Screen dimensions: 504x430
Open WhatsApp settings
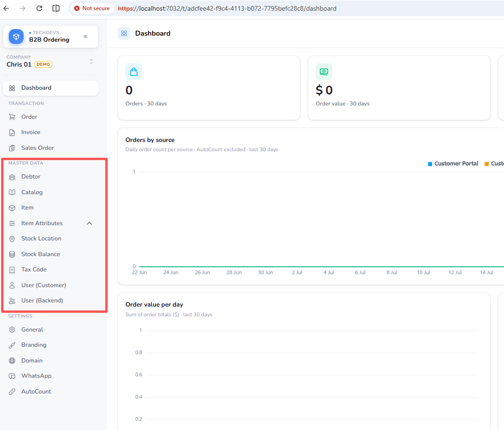tap(51, 376)
